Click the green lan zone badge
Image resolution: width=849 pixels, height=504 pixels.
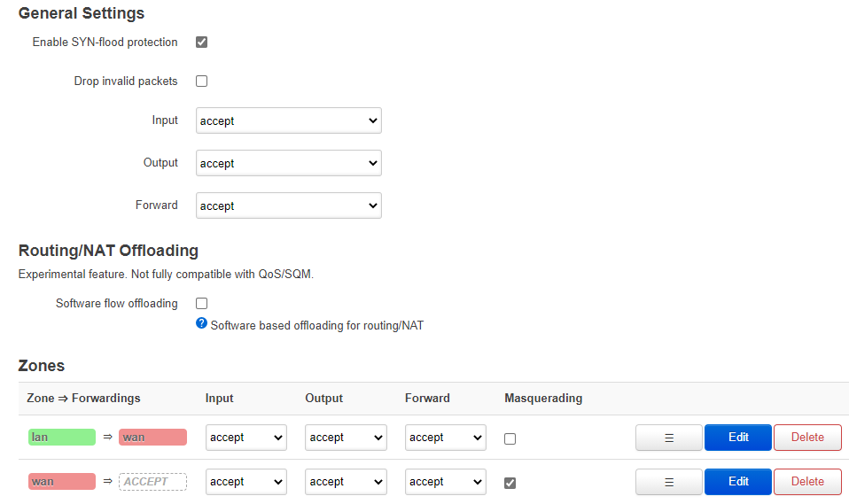click(x=61, y=438)
